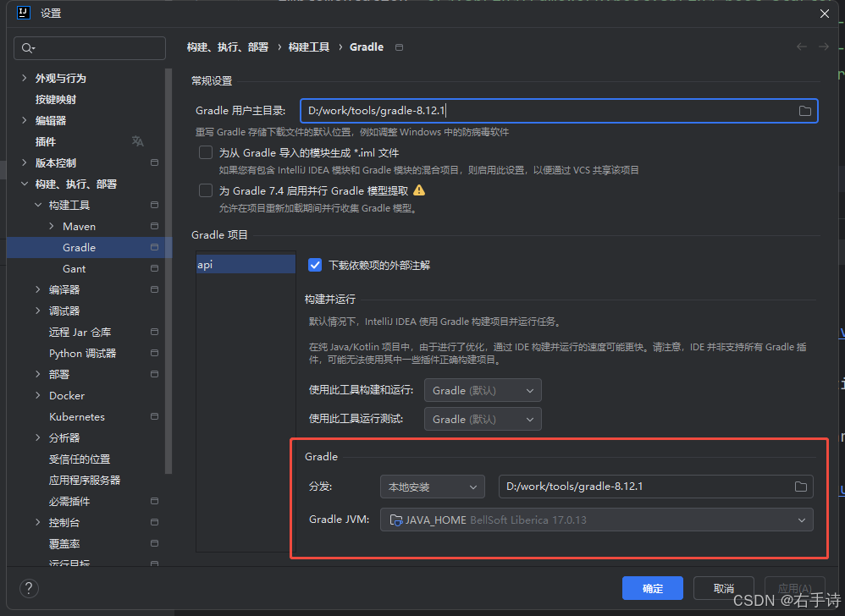Select the api Gradle project

tap(246, 264)
